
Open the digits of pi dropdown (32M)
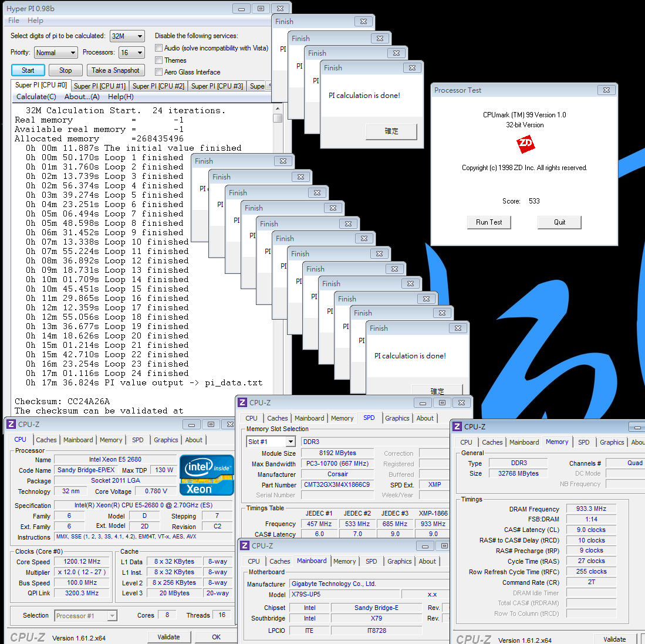click(127, 36)
